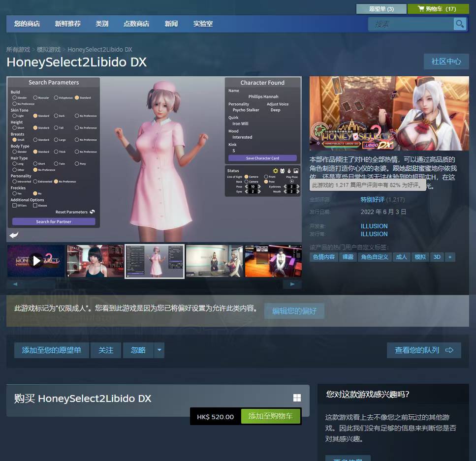Click the large nurse screenshot

pos(154,159)
